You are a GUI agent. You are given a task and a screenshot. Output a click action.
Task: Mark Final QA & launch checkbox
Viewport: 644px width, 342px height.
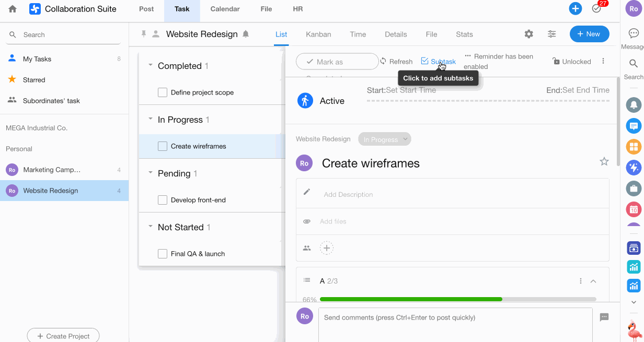pyautogui.click(x=163, y=254)
